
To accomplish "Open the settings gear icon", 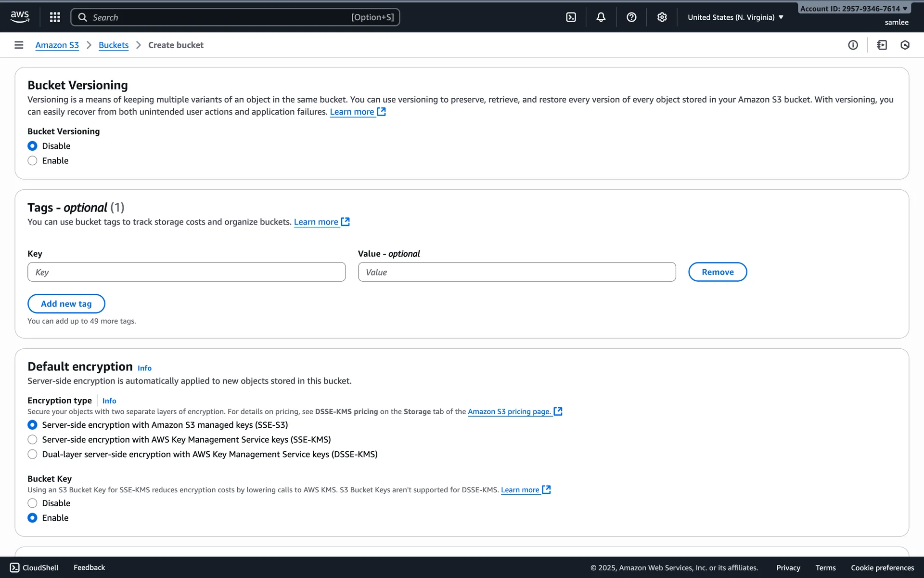I will (662, 17).
